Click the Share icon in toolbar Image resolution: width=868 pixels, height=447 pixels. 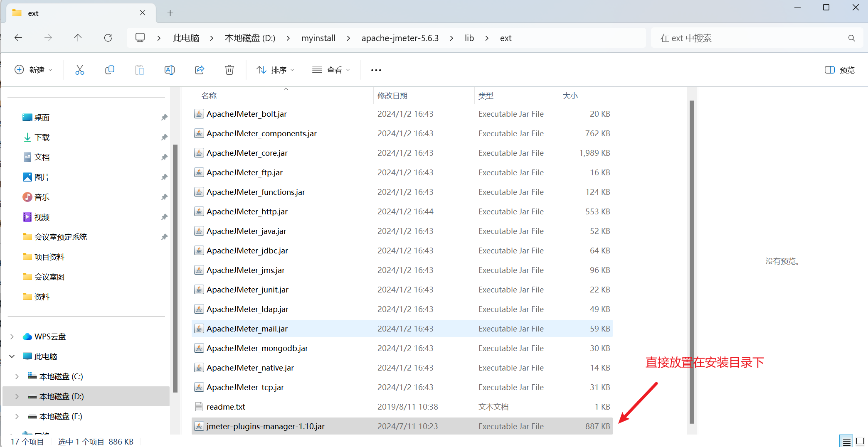[x=200, y=70]
